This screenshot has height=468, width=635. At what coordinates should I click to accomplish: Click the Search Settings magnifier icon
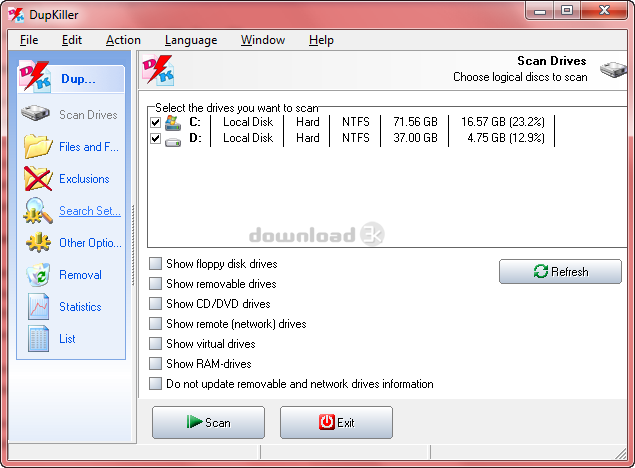[38, 211]
